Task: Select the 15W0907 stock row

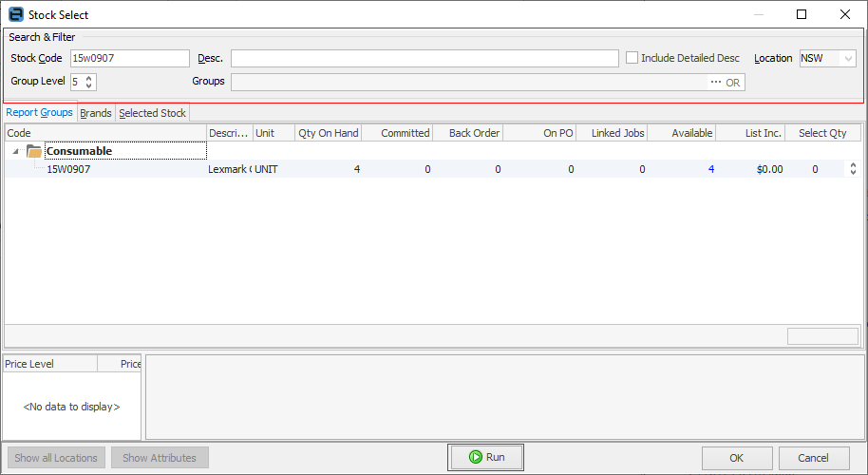Action: pyautogui.click(x=433, y=169)
